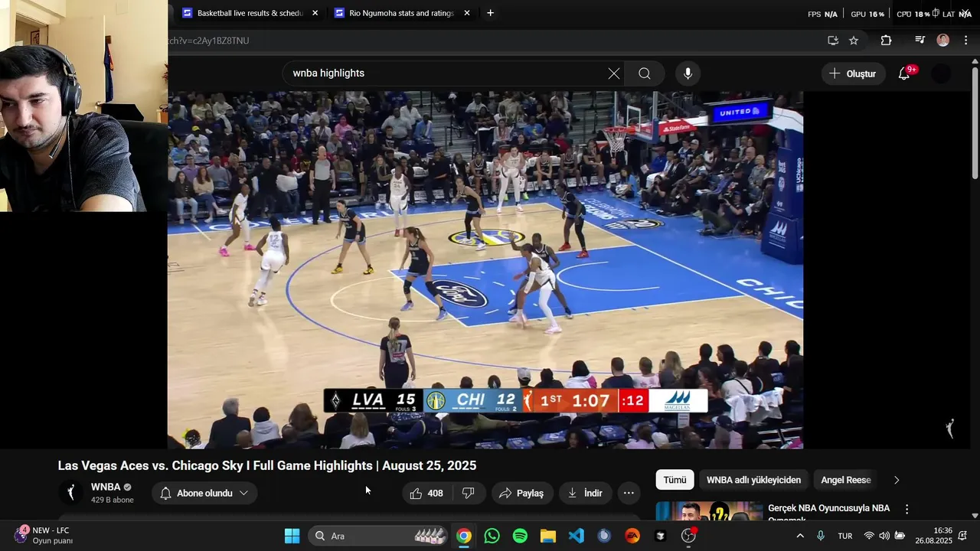Open the Windows Start menu

[292, 536]
